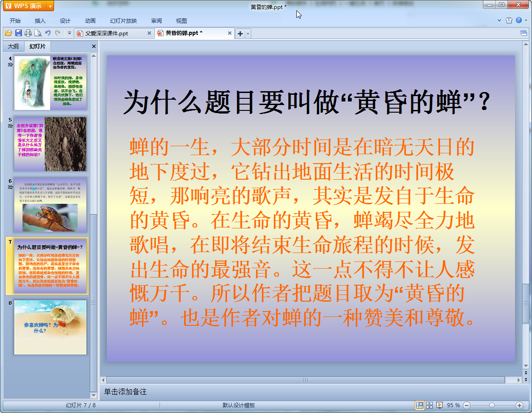The height and width of the screenshot is (413, 532).
Task: Expand the help icon dropdown arrow
Action: tap(526, 21)
